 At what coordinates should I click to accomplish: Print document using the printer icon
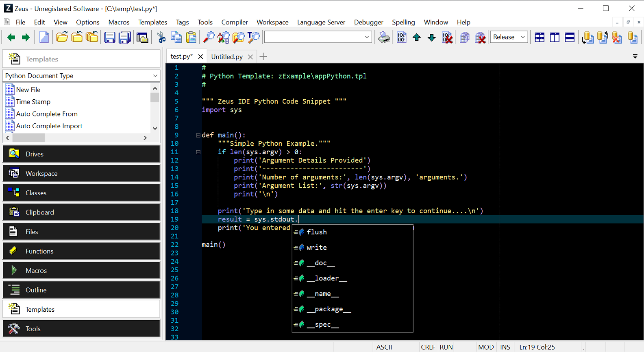point(384,37)
